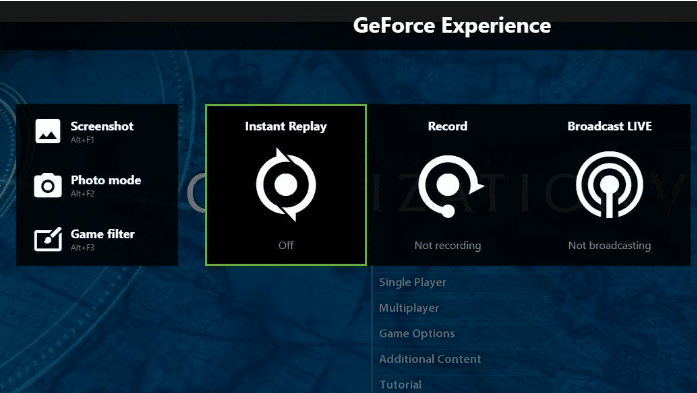Select Single Player in game menu

pos(413,282)
